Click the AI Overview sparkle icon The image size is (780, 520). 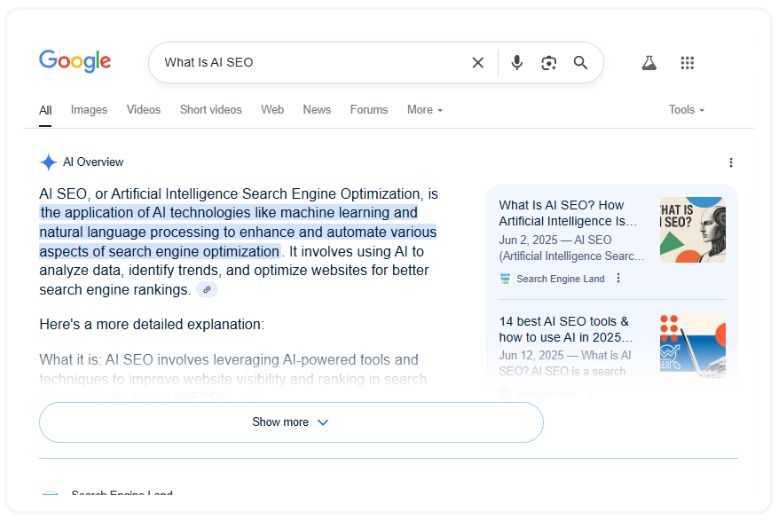48,162
